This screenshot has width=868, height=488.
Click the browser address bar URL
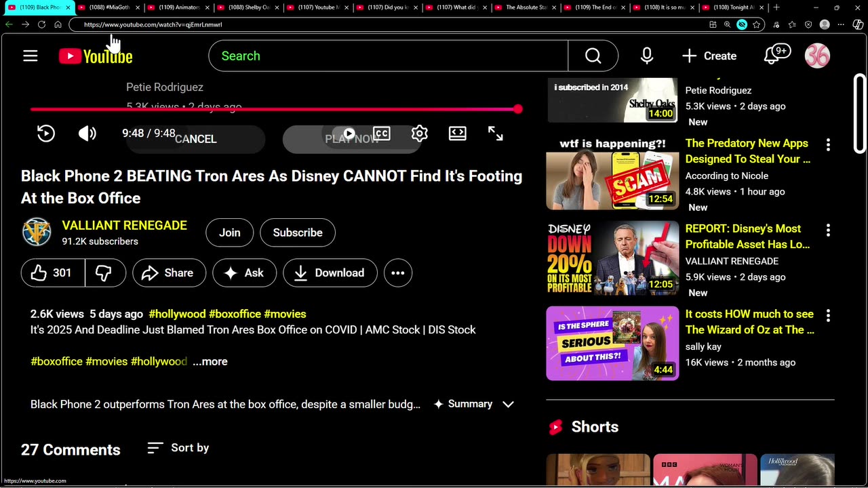[x=153, y=24]
